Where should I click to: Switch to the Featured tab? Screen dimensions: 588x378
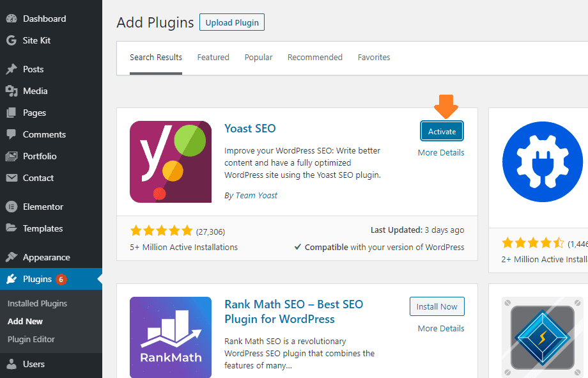pos(213,58)
